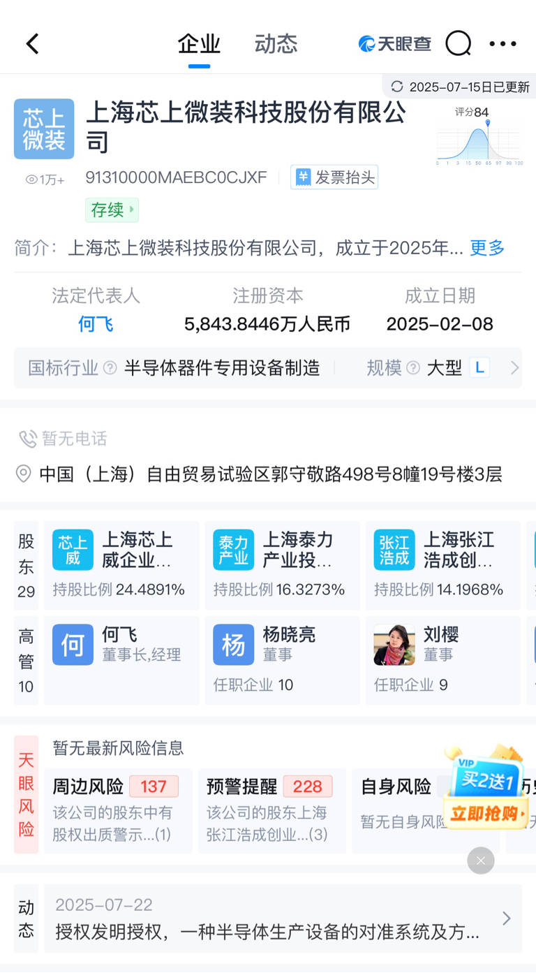This screenshot has width=536, height=980.
Task: Open 周边风险 137 card
Action: click(x=118, y=810)
